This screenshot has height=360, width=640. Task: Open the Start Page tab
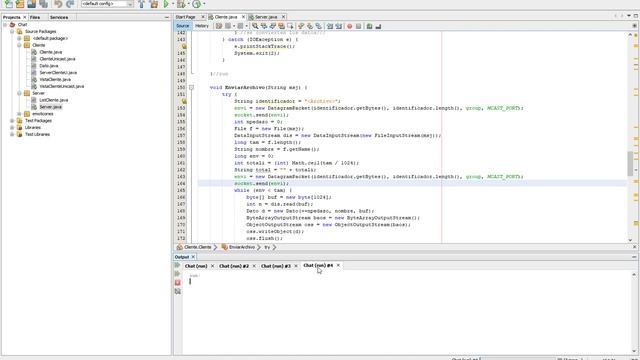(185, 17)
